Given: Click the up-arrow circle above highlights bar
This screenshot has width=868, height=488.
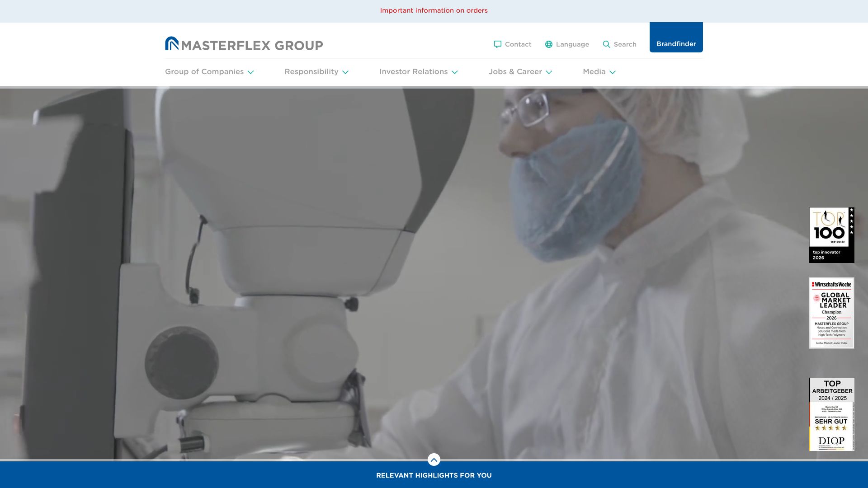Looking at the screenshot, I should pyautogui.click(x=434, y=460).
